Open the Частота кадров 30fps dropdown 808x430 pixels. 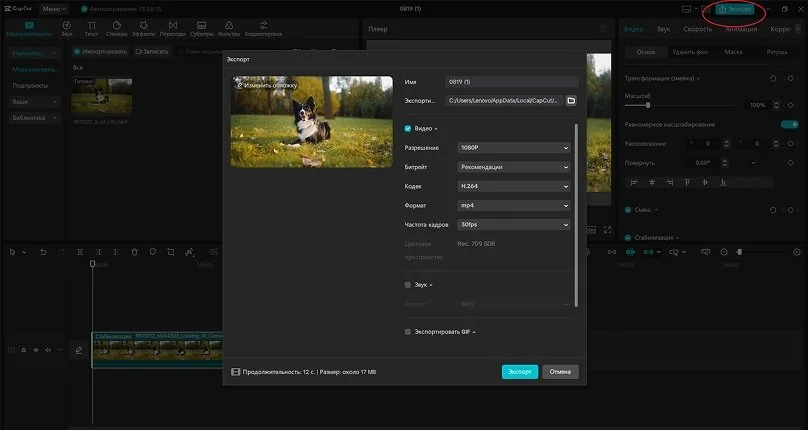514,225
